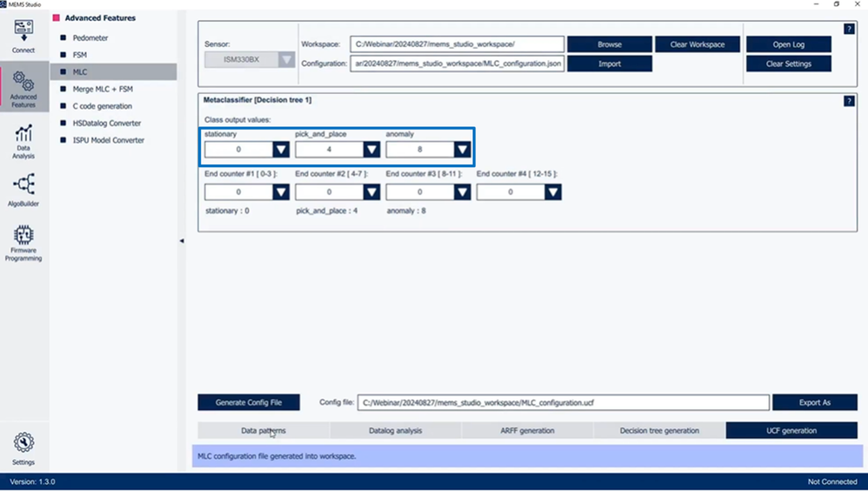
Task: Click the Clear Settings button
Action: 789,64
